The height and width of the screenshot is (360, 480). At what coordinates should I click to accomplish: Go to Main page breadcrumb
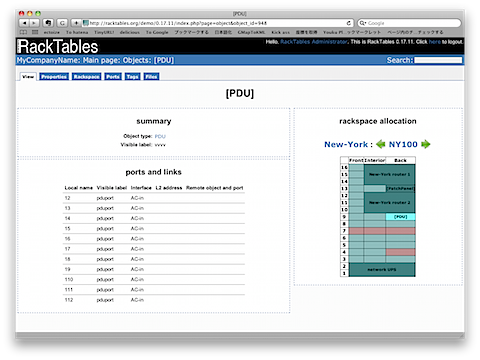(x=101, y=60)
